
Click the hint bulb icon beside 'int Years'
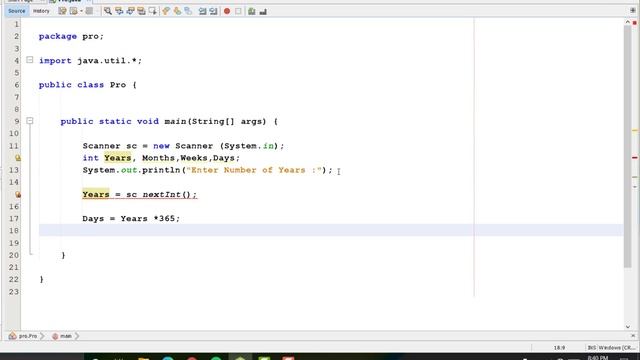[x=18, y=158]
